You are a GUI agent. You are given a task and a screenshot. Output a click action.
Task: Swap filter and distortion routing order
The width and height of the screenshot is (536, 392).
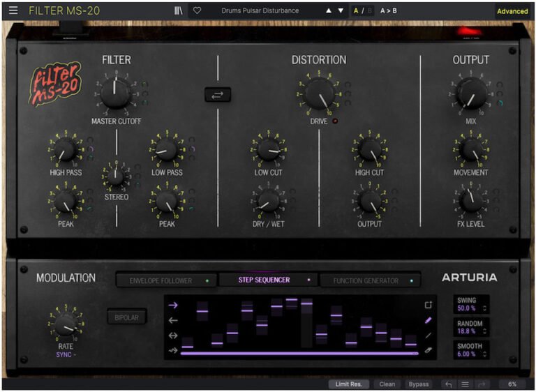point(218,95)
